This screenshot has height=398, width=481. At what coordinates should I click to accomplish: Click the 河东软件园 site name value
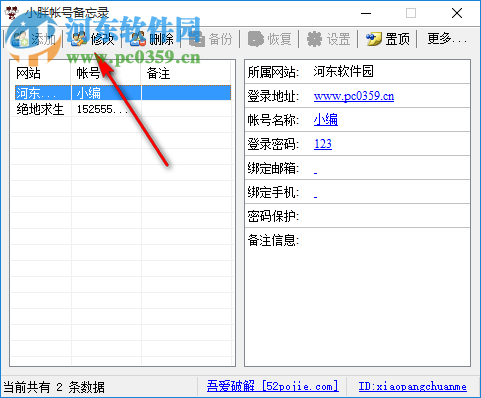(343, 71)
